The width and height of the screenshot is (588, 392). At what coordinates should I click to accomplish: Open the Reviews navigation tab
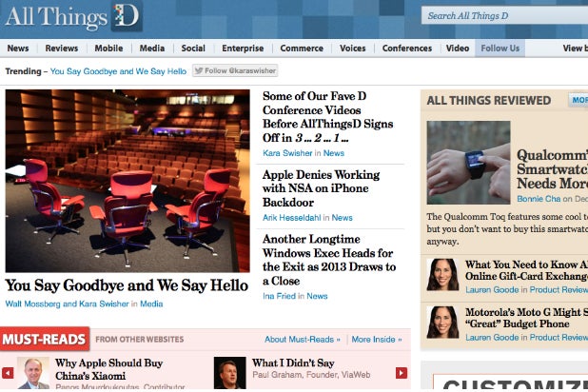point(62,49)
